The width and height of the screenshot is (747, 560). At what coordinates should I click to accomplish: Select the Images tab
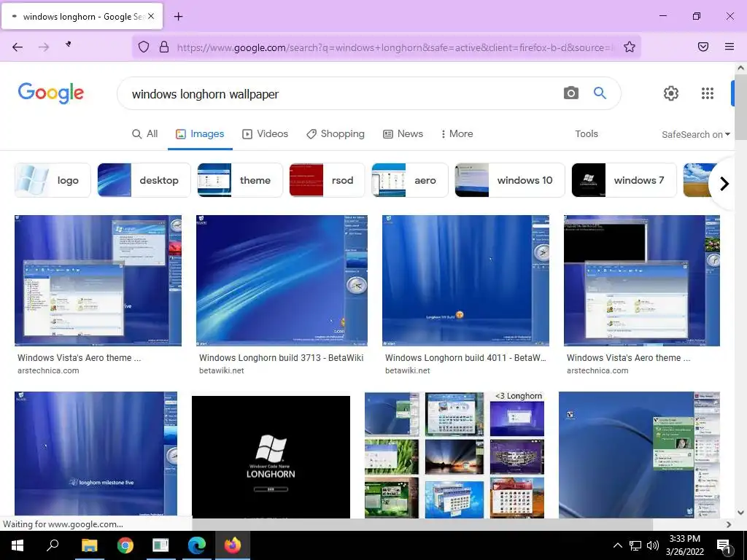click(200, 134)
